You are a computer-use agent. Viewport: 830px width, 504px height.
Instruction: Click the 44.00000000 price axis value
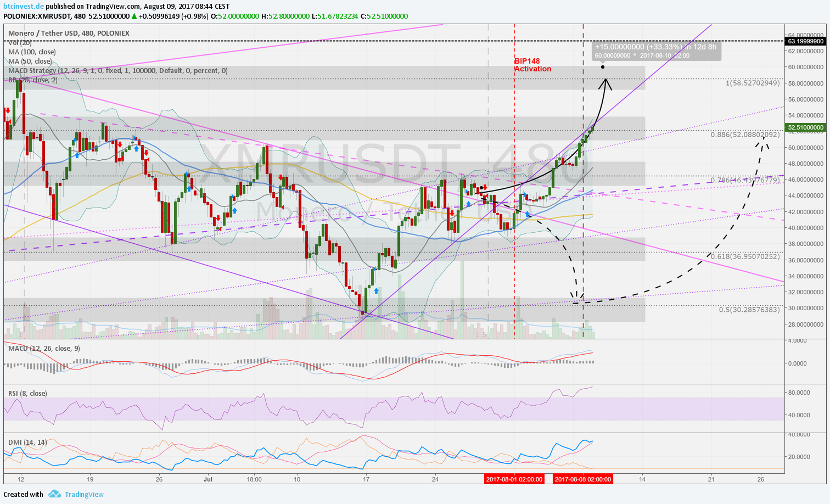coord(806,195)
